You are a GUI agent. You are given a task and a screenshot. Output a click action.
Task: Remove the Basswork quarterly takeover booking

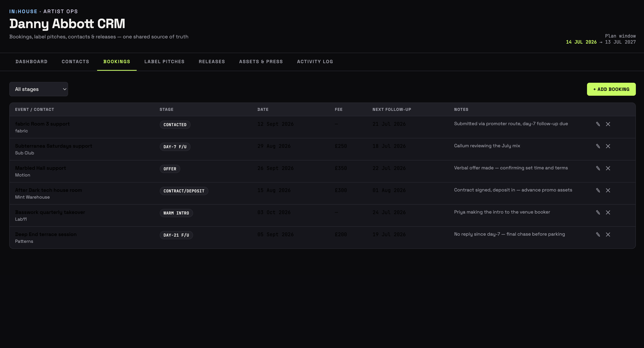tap(608, 212)
